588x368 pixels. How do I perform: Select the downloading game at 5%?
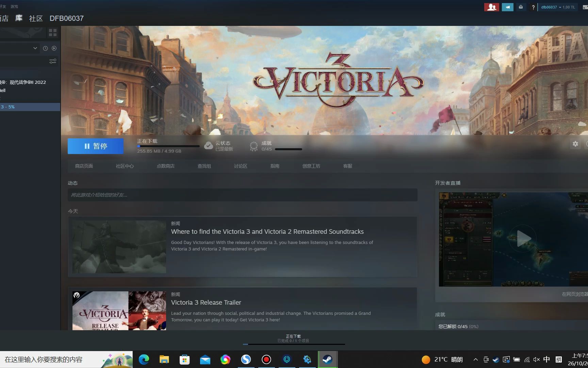pos(30,107)
